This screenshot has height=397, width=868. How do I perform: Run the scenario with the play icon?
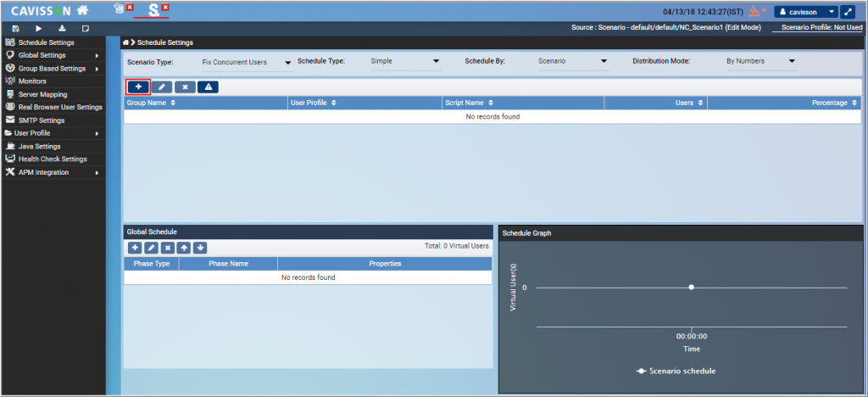click(x=39, y=28)
